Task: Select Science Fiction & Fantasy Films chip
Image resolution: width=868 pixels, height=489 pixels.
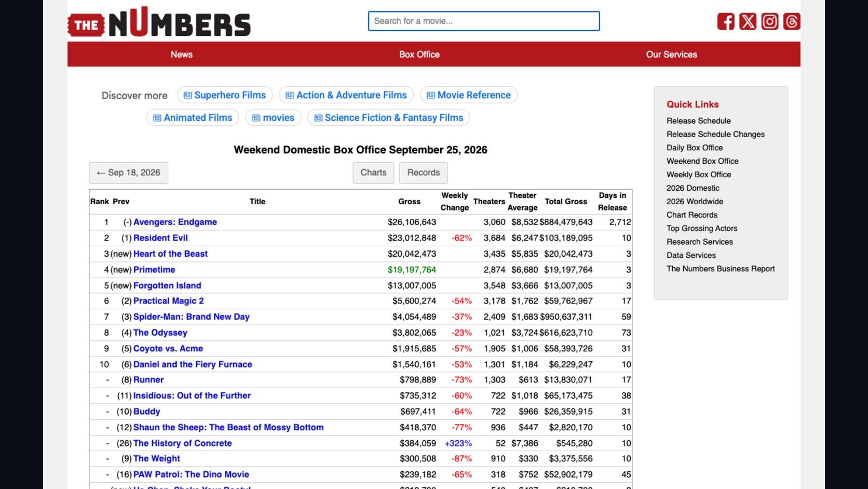Action: [x=389, y=118]
